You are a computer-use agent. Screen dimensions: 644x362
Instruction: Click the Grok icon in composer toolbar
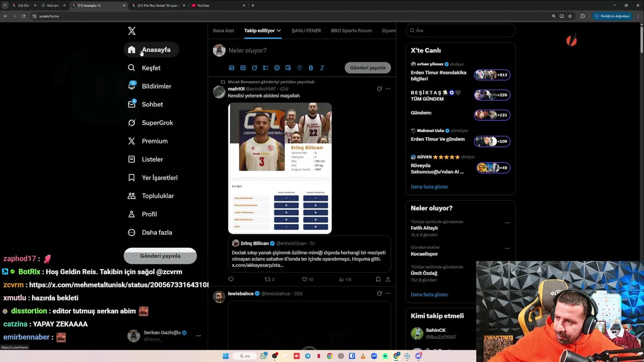point(254,68)
